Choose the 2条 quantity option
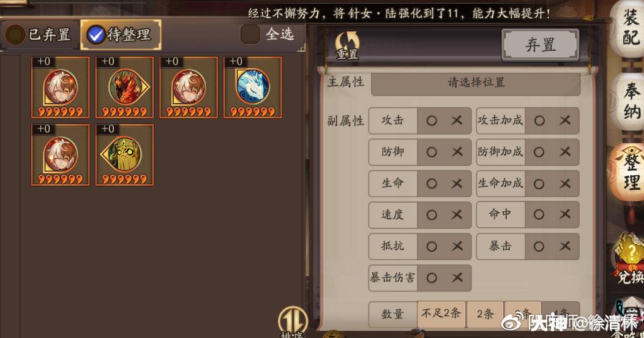644x338 pixels. point(485,314)
